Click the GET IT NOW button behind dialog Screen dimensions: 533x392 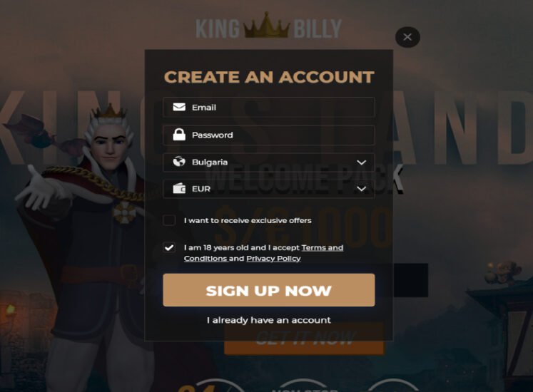click(304, 348)
